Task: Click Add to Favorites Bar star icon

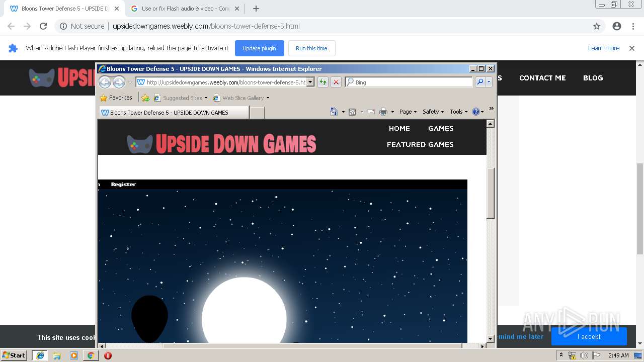Action: pyautogui.click(x=145, y=98)
